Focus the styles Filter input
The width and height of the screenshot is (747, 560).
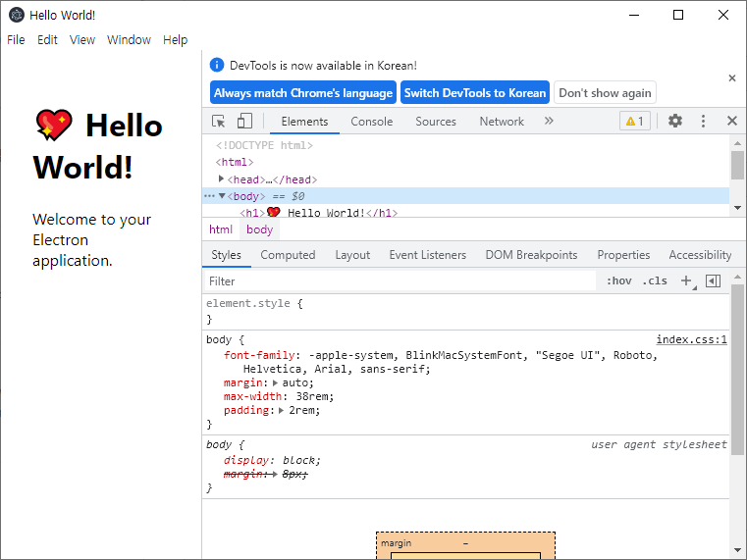(400, 281)
